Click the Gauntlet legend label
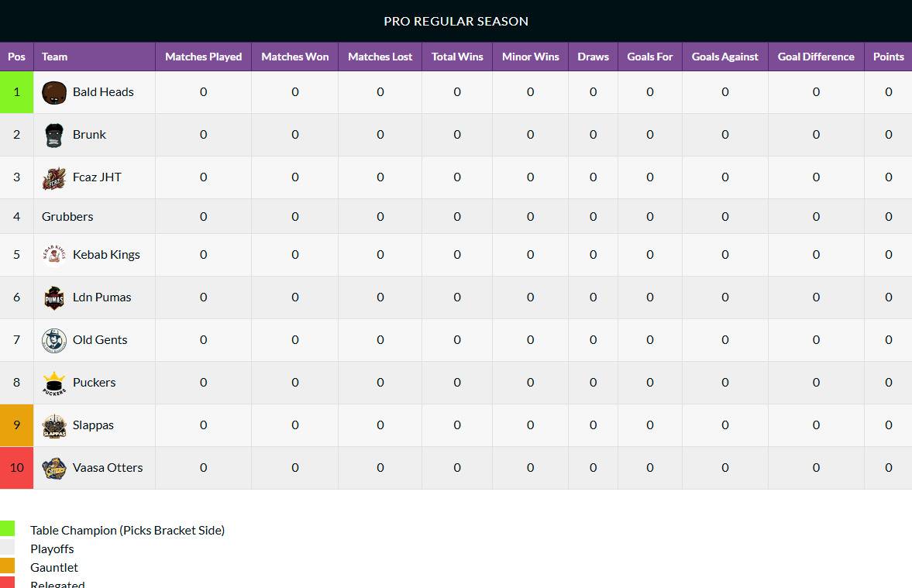912x588 pixels. (54, 567)
